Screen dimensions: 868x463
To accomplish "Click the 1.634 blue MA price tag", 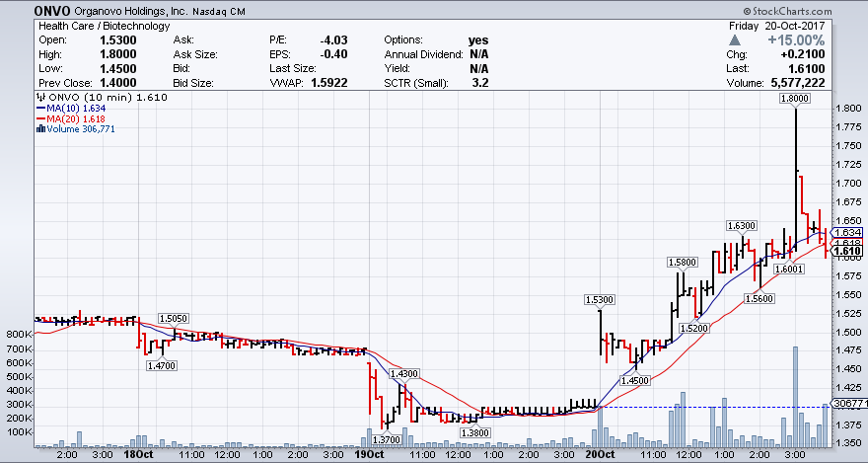I will (x=850, y=232).
